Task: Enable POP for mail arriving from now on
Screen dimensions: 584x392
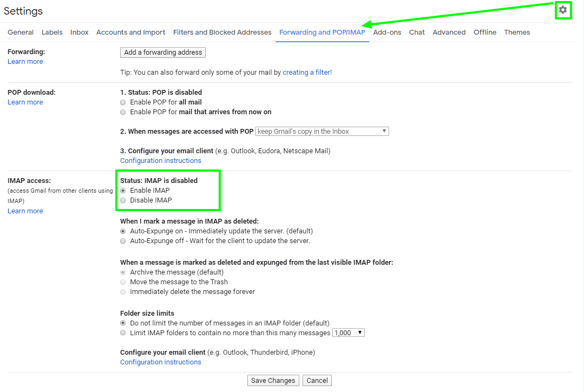Action: point(123,112)
